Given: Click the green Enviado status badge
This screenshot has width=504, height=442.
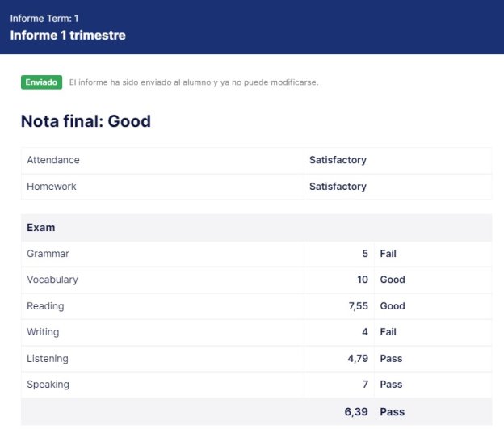Looking at the screenshot, I should pos(41,82).
